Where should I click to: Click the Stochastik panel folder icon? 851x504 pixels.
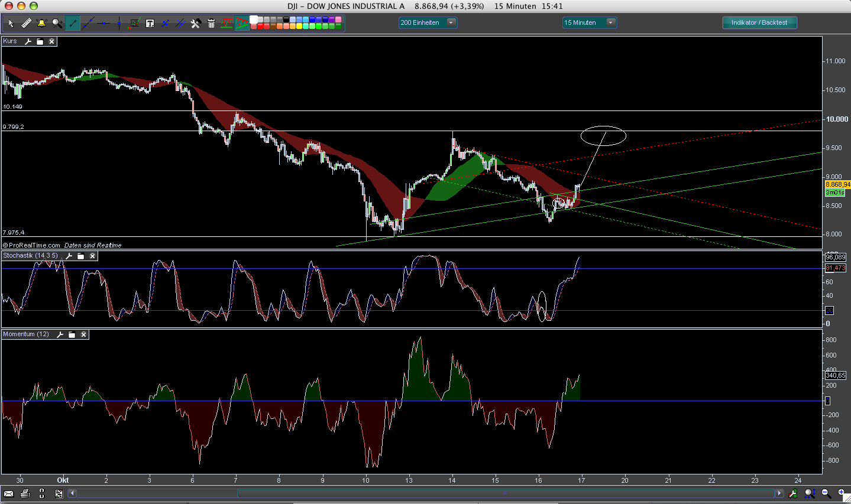pyautogui.click(x=80, y=256)
